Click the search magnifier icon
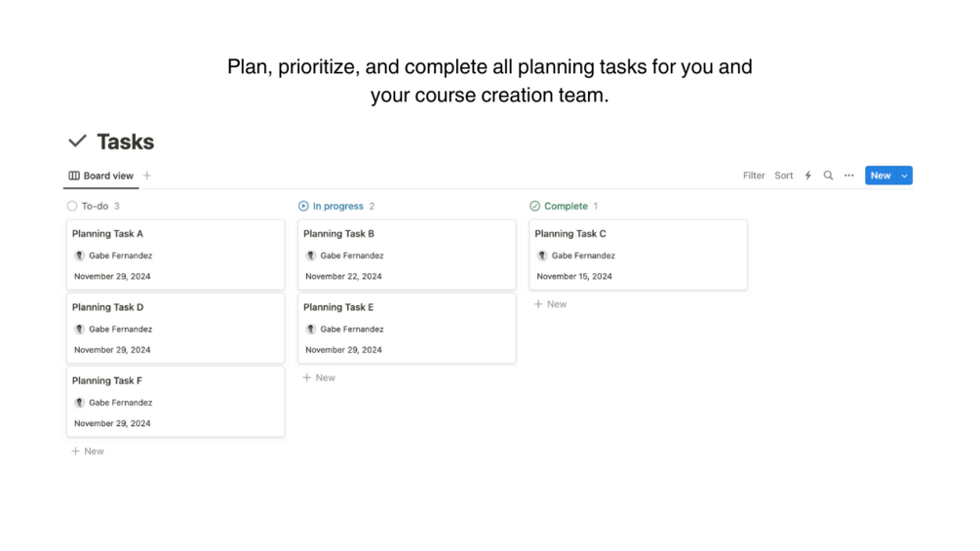 tap(828, 176)
